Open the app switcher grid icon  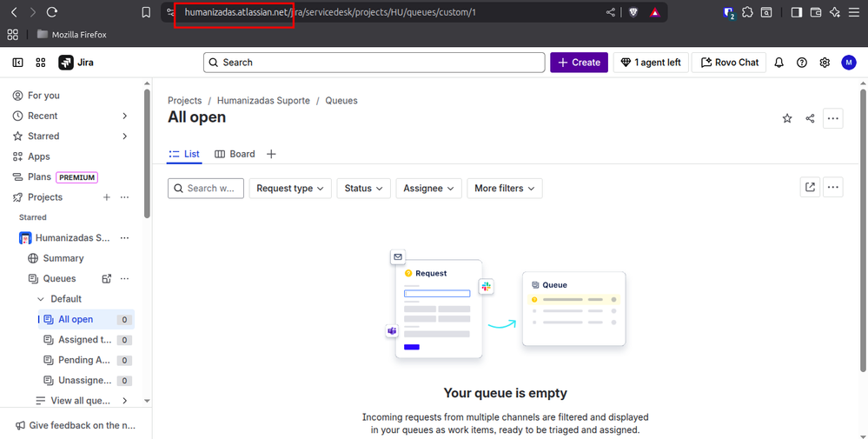click(41, 63)
